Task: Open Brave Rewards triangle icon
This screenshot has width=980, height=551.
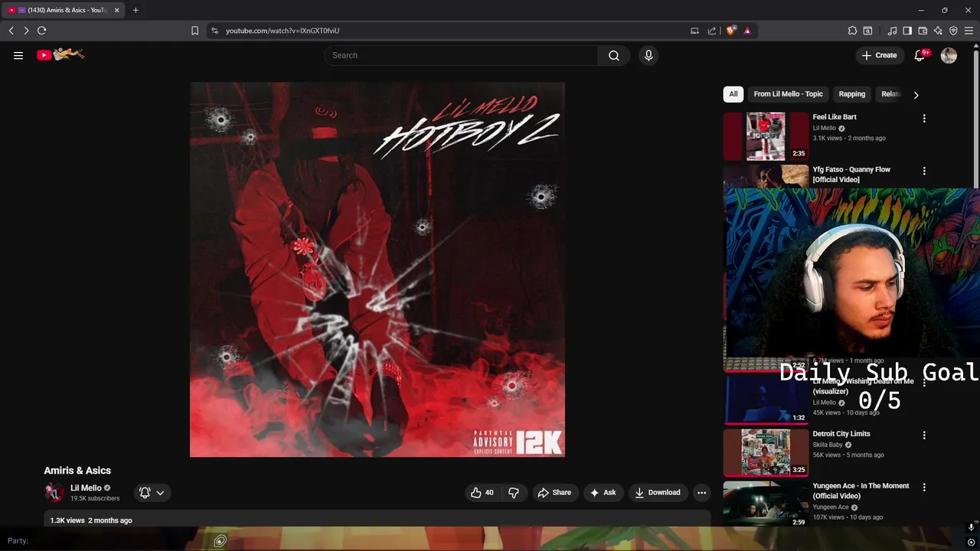Action: pos(747,31)
